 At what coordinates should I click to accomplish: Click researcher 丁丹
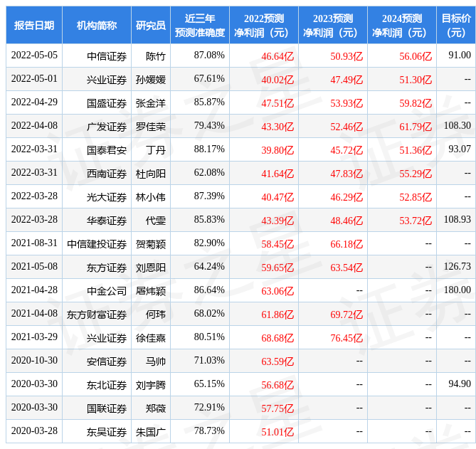click(x=156, y=150)
